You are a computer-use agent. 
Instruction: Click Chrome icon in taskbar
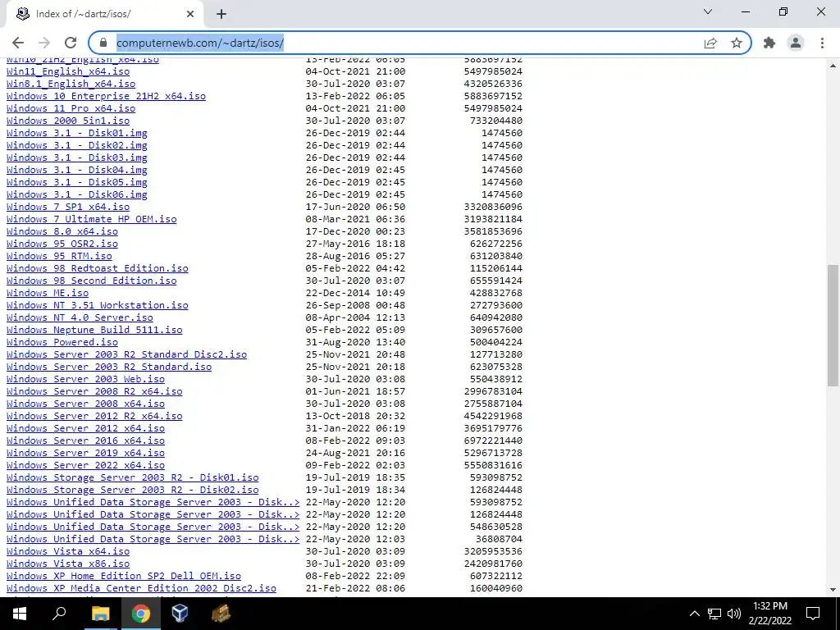tap(140, 614)
